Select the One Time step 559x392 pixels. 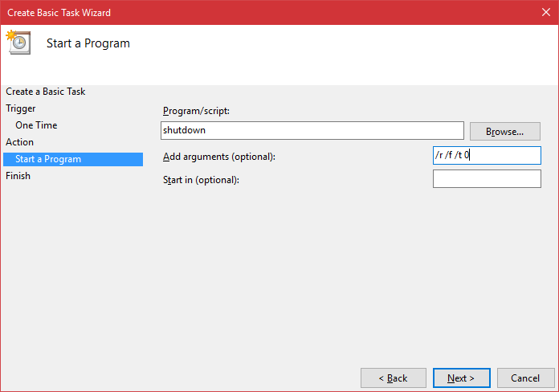click(x=36, y=125)
